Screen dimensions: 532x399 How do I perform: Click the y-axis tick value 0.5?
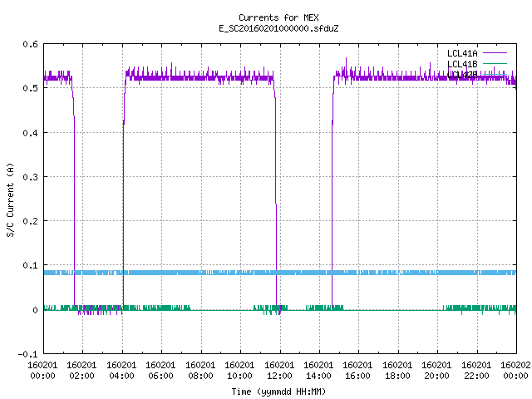tap(30, 88)
